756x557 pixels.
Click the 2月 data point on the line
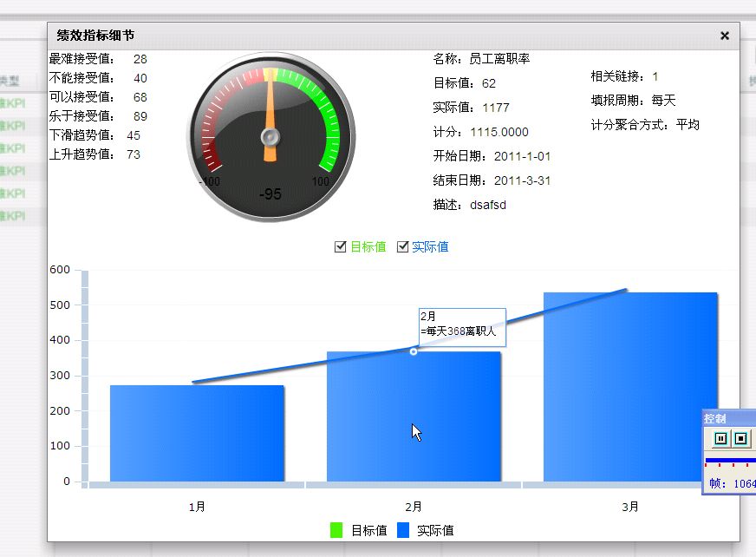click(x=414, y=351)
